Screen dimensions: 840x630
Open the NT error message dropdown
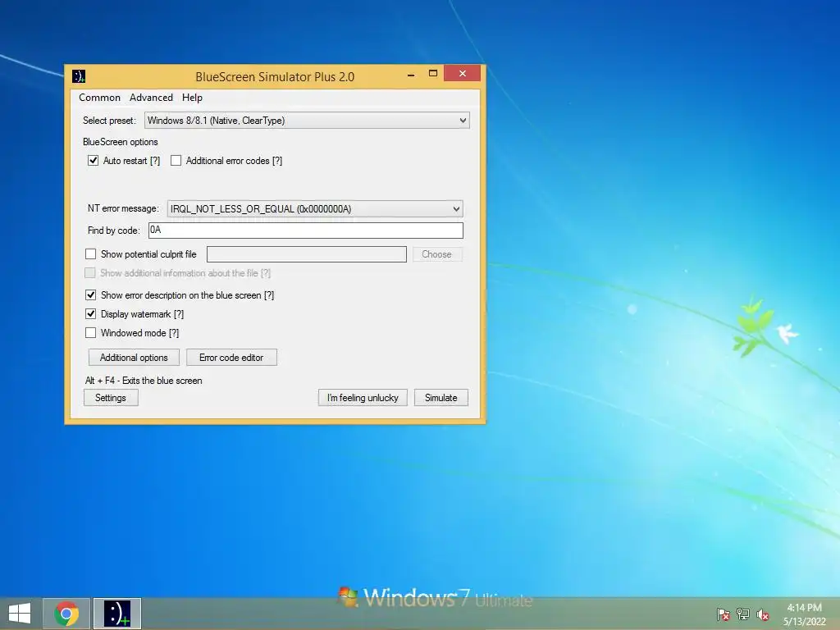click(x=315, y=209)
